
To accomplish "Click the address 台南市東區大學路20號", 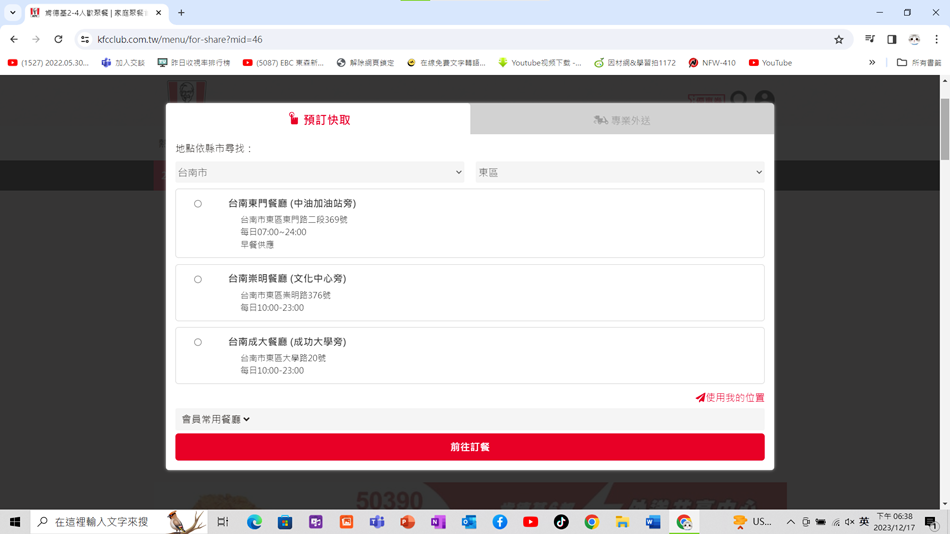I will coord(283,358).
